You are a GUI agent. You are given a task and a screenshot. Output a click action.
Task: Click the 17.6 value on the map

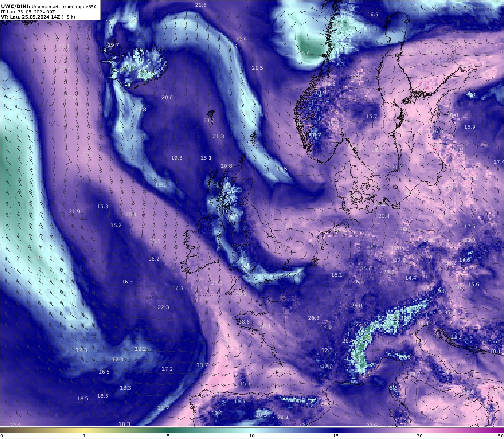coord(470,226)
